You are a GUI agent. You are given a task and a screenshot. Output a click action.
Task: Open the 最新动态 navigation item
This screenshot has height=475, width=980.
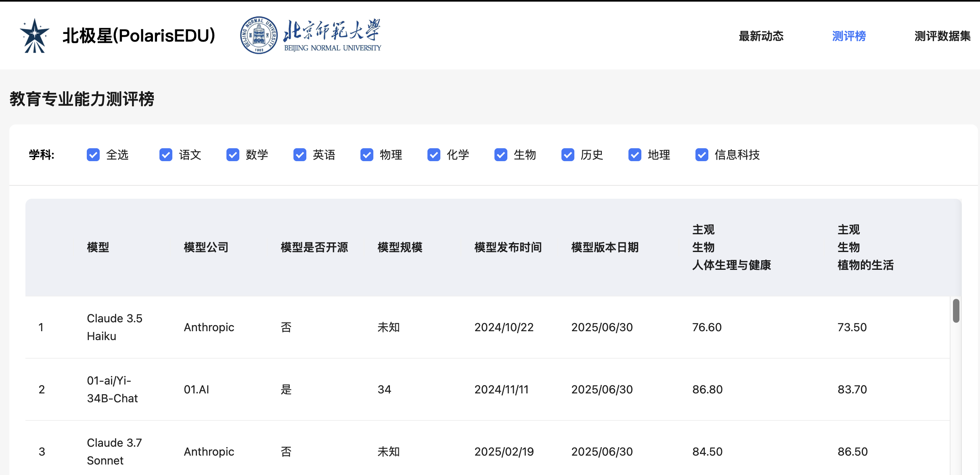tap(761, 36)
